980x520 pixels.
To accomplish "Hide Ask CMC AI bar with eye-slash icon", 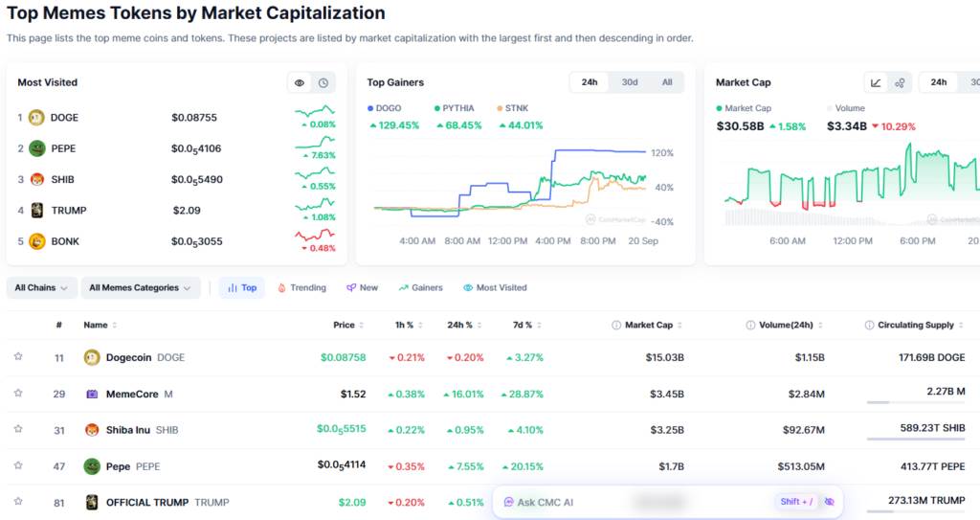I will pyautogui.click(x=830, y=502).
